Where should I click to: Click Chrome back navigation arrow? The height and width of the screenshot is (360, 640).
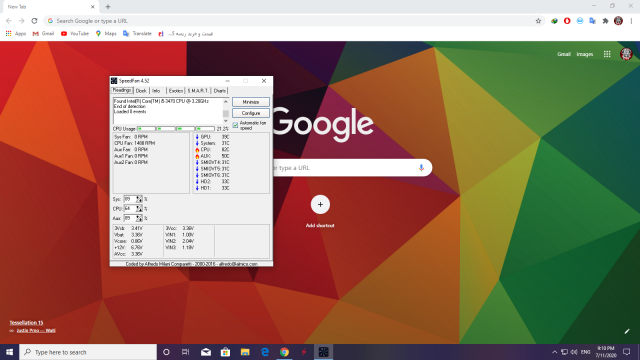9,21
